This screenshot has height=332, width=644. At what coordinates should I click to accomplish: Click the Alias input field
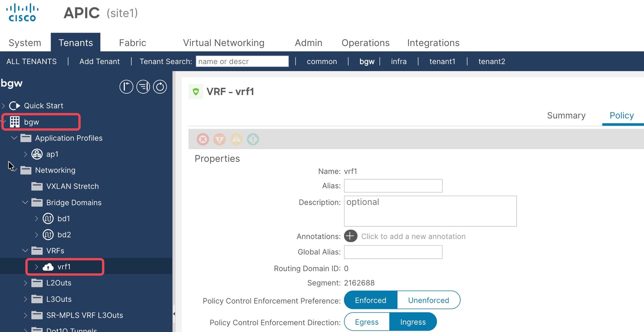click(x=393, y=186)
